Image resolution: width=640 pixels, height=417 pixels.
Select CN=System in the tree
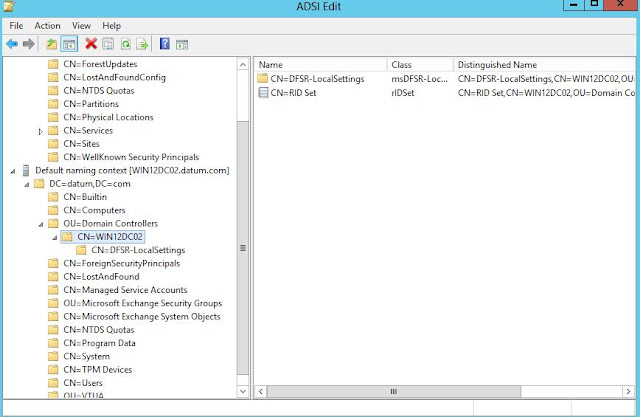(x=87, y=356)
